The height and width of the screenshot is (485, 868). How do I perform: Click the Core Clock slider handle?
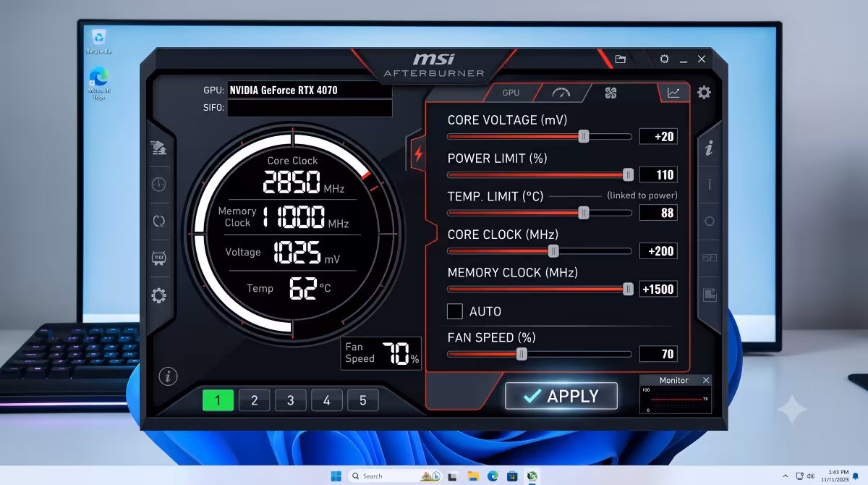553,251
